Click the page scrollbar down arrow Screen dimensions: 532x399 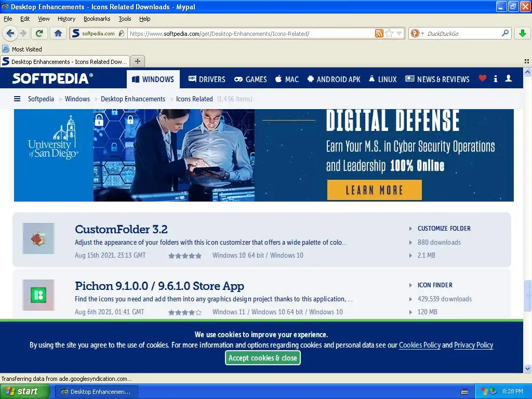point(527,368)
